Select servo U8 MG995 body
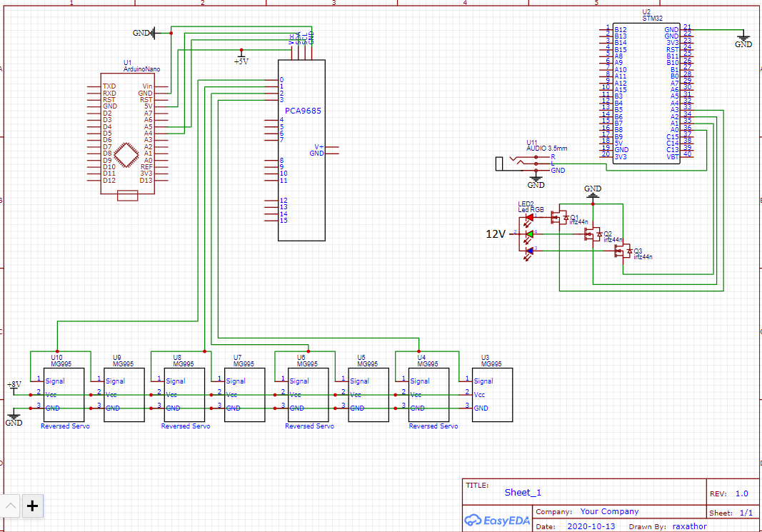 point(185,394)
